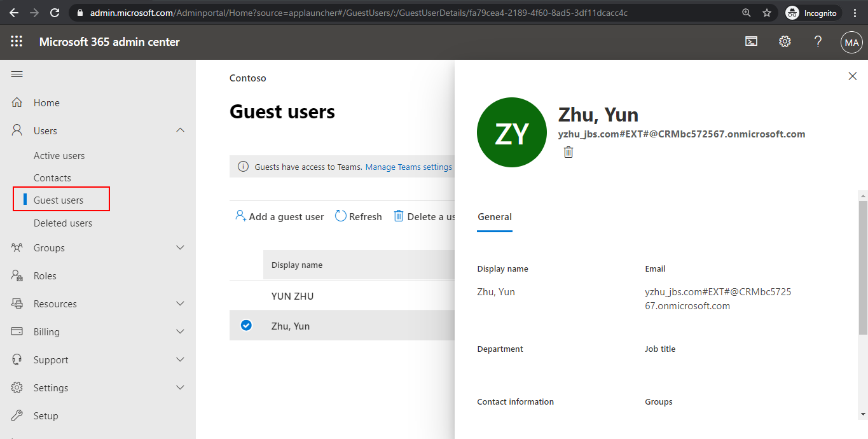Collapse navigation with the hamburger icon
Viewport: 868px width, 439px height.
pos(17,74)
